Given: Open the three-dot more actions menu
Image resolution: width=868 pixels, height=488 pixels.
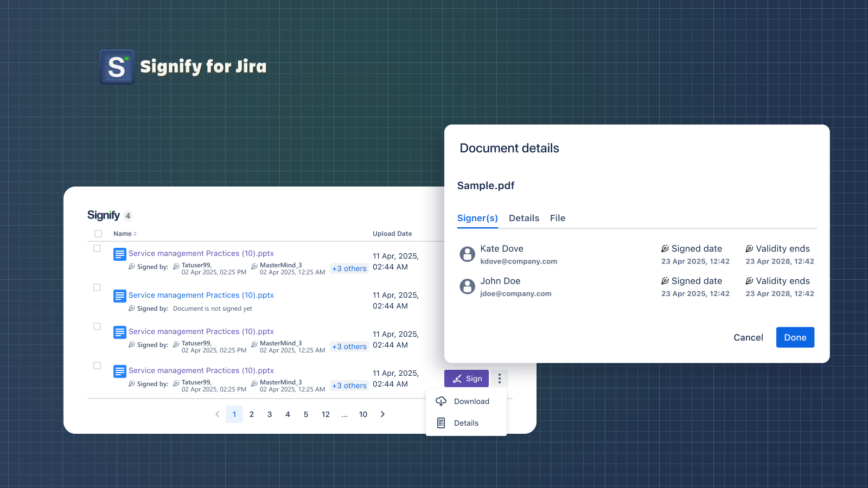Looking at the screenshot, I should point(500,378).
